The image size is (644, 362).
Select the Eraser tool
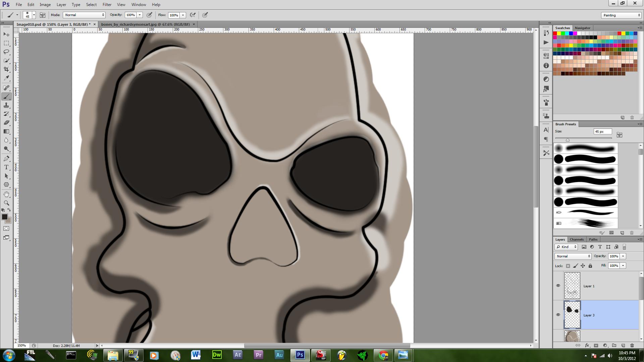6,123
